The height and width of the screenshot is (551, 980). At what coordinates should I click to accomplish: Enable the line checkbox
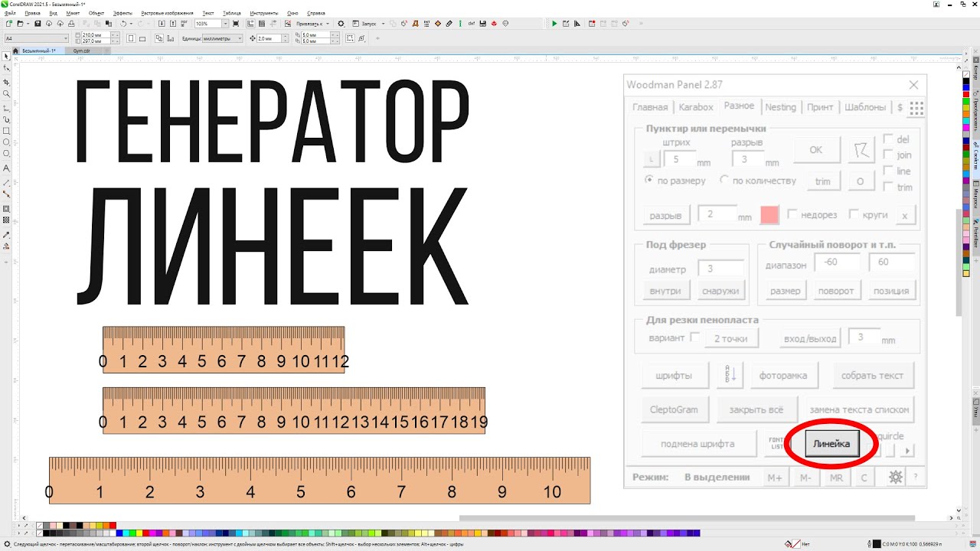(x=888, y=171)
